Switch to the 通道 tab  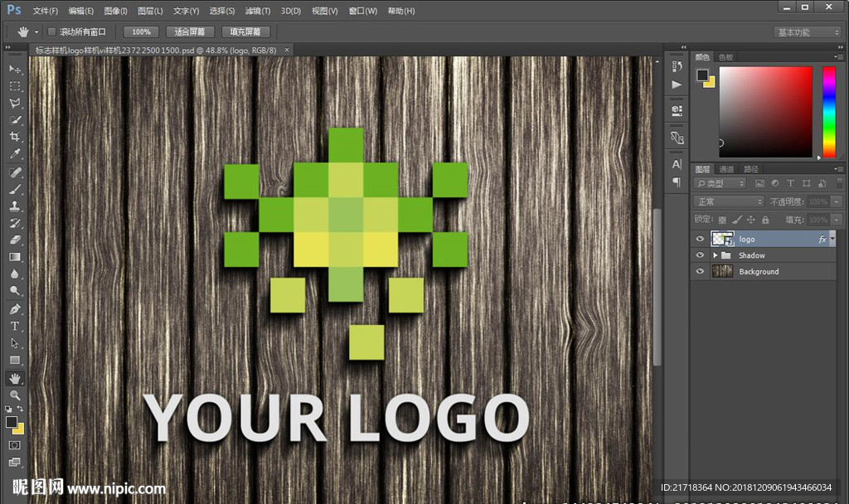[x=726, y=169]
